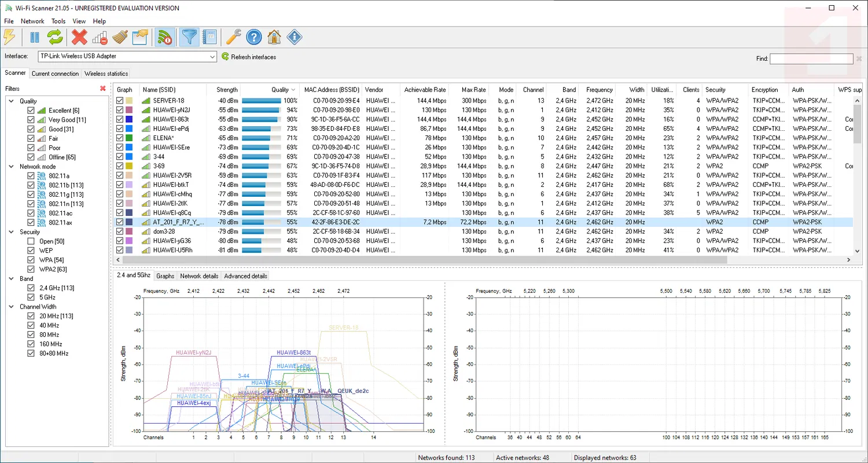The height and width of the screenshot is (463, 868).
Task: Uncheck the Excellent quality filter
Action: coord(31,111)
